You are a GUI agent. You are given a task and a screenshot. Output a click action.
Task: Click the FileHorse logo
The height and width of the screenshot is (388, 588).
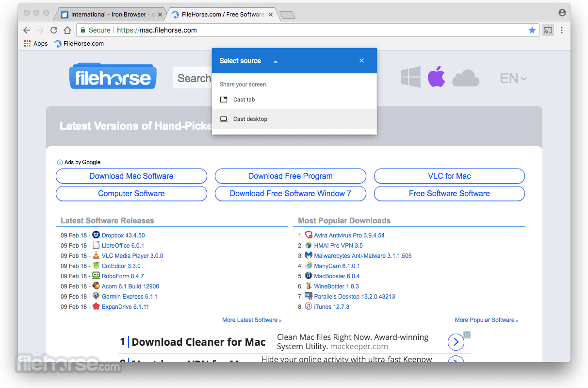113,77
